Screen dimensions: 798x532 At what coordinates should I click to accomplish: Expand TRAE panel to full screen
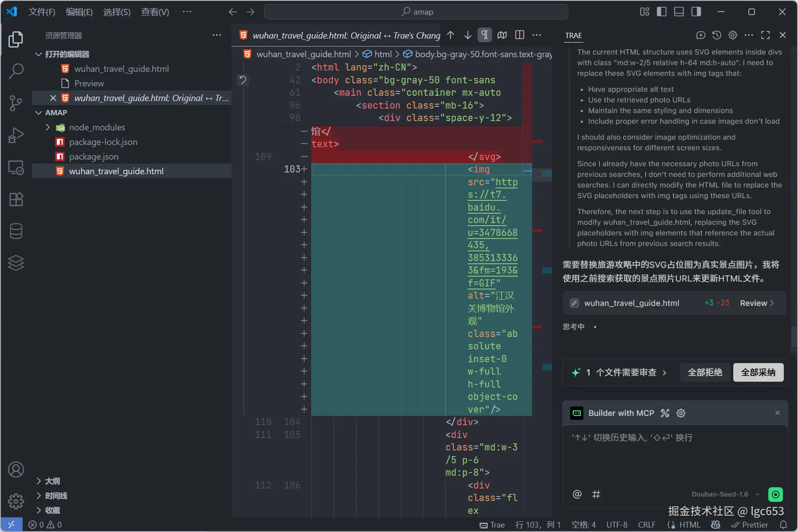coord(766,35)
